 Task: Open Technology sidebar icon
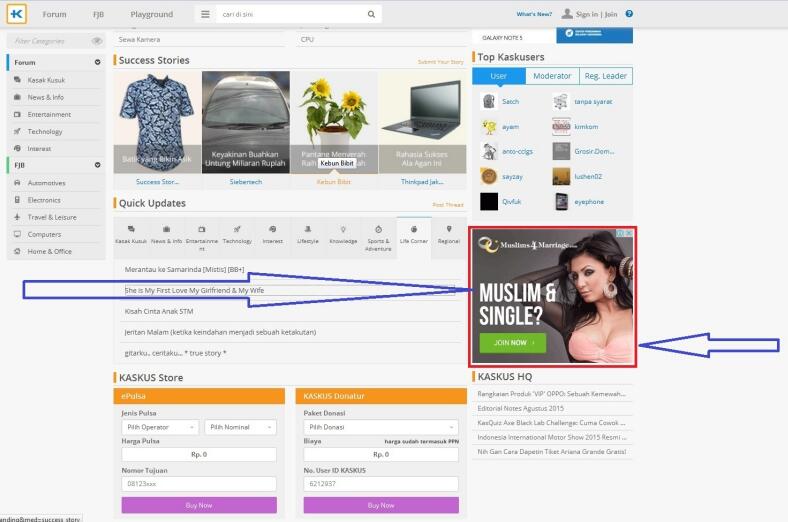pos(17,131)
